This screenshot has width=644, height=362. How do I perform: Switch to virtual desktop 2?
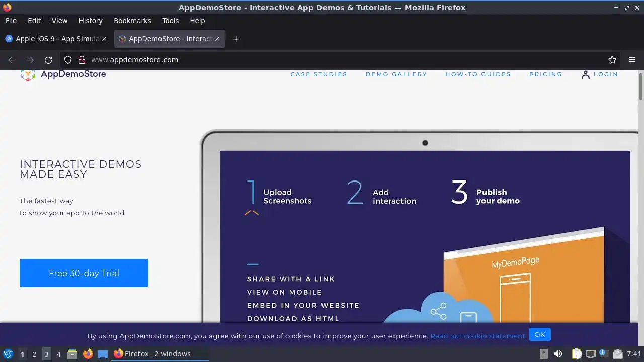(34, 354)
